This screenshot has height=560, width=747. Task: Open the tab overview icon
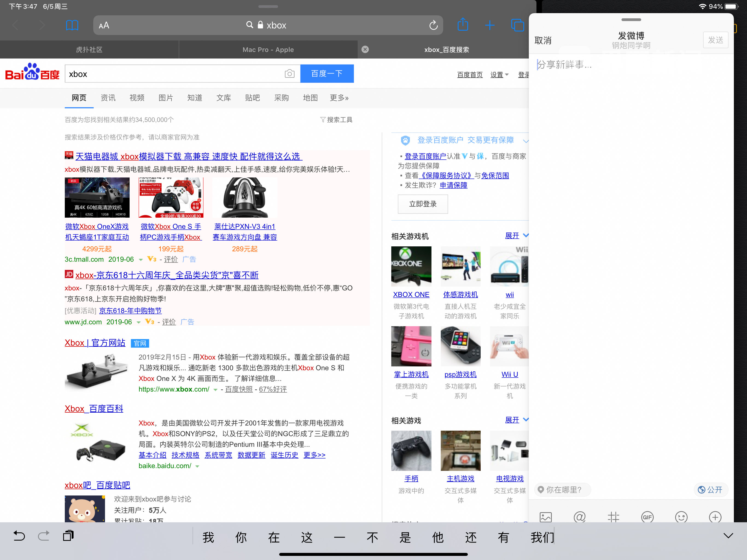(517, 25)
